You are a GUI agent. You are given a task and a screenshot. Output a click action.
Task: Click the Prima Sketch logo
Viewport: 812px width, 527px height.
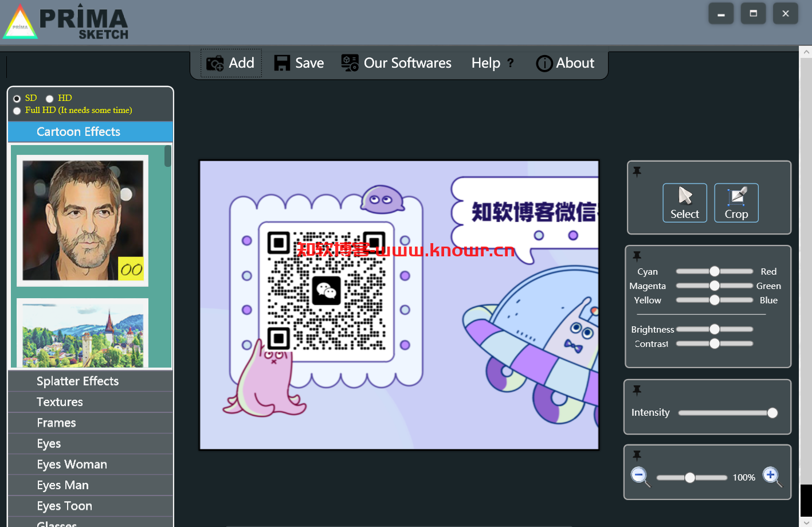coord(66,23)
